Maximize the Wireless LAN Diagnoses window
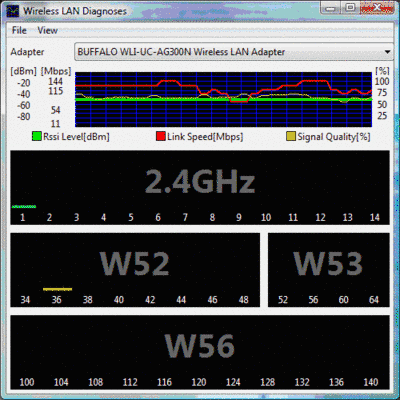The image size is (400, 400). point(350,8)
